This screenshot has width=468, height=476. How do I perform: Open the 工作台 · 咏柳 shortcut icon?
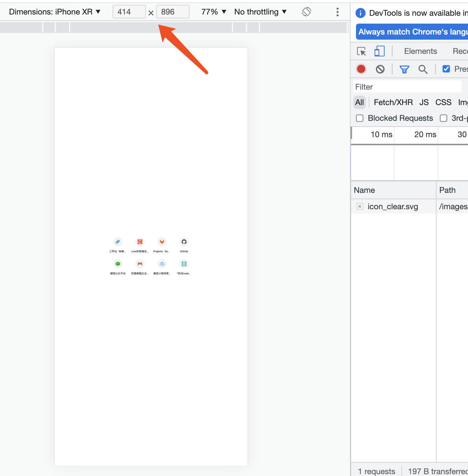tap(117, 242)
